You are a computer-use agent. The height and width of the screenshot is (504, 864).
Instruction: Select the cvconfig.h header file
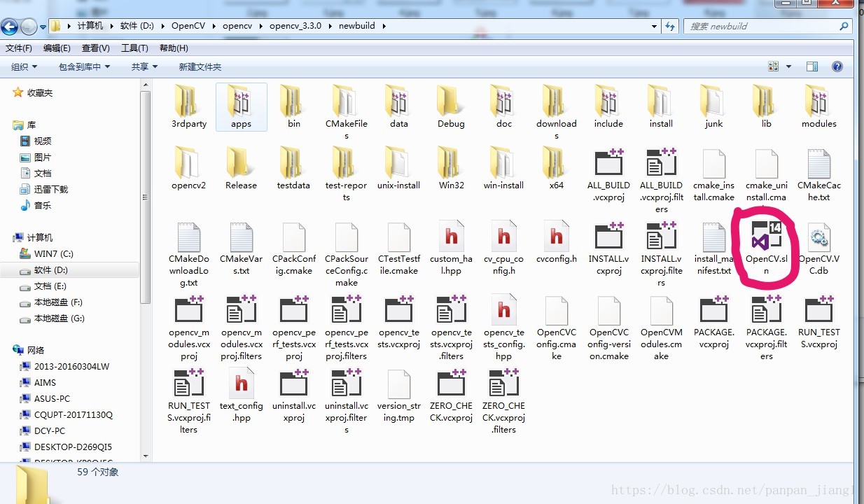point(557,243)
